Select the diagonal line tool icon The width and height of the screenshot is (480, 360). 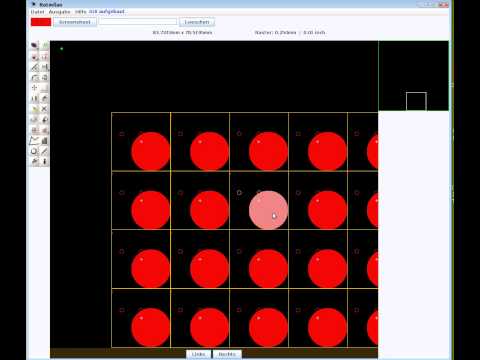[44, 151]
